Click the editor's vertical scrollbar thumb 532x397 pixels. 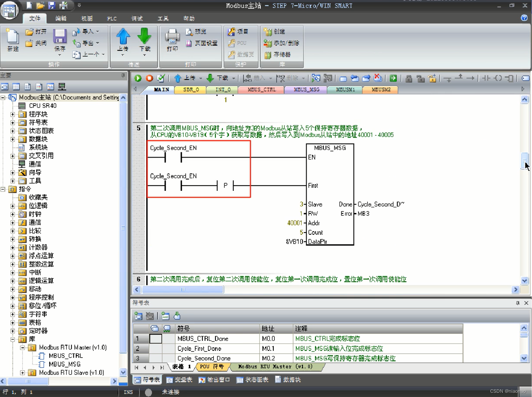524,161
